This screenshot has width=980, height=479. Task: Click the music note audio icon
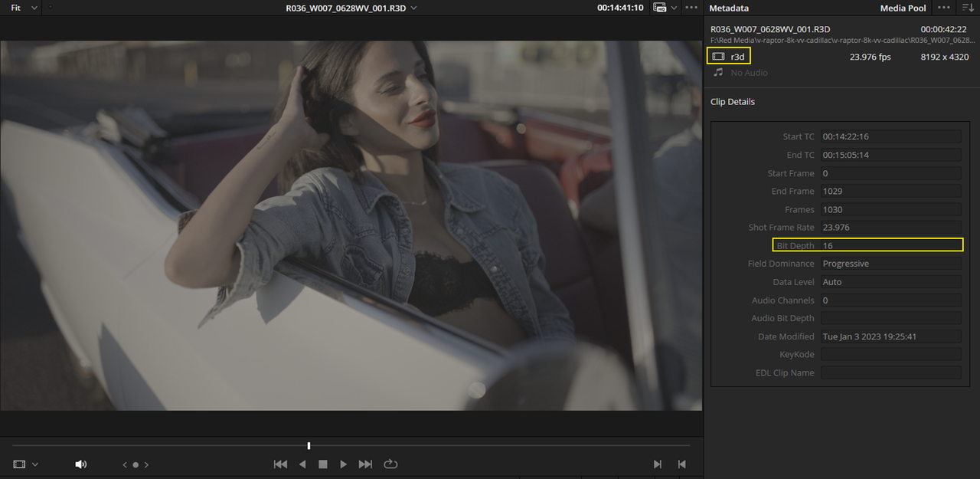tap(718, 72)
